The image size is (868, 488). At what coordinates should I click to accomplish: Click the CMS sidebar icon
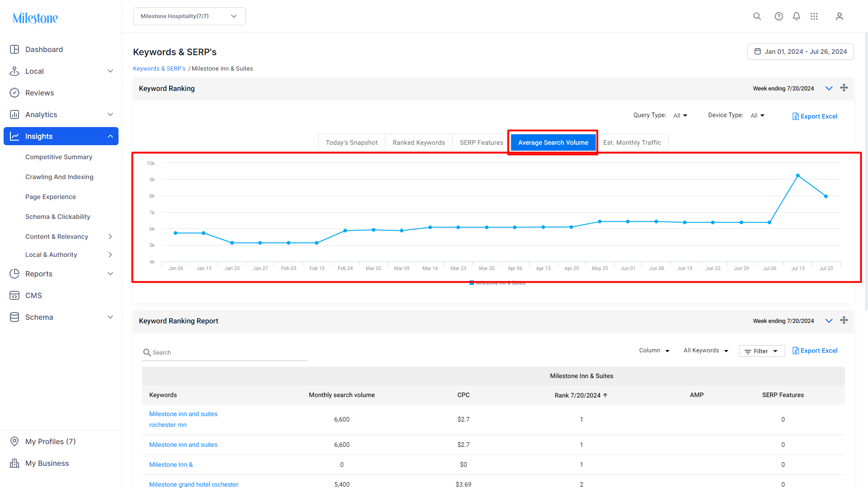coord(14,295)
